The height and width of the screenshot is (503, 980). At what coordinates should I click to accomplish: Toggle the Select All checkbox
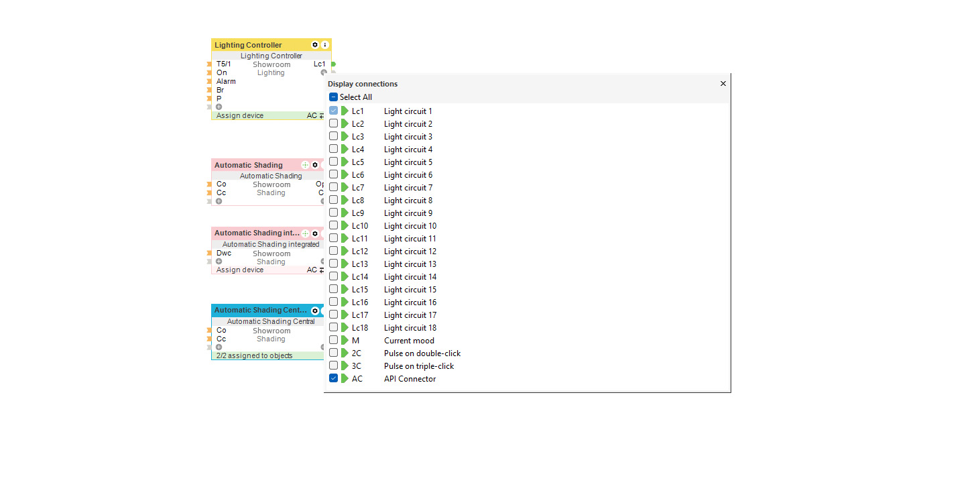click(334, 97)
